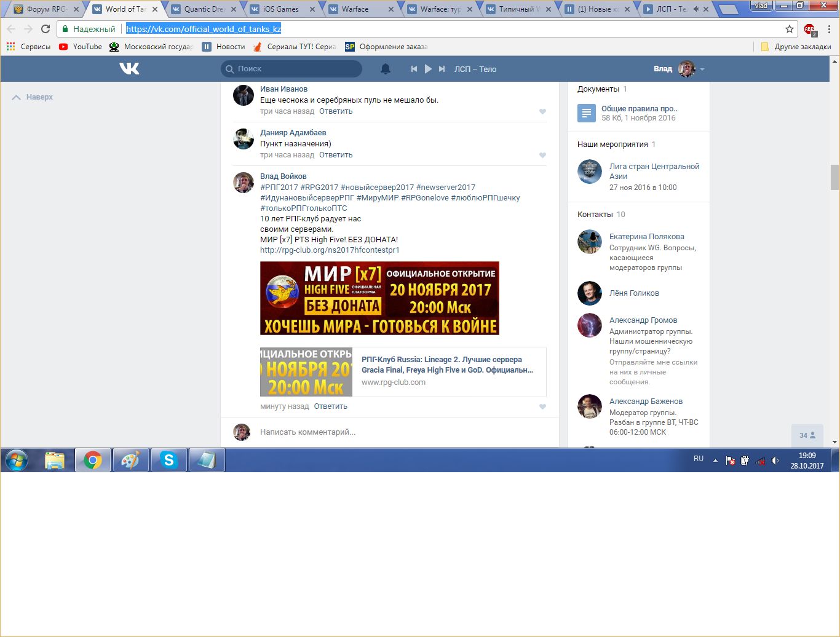Click Данияр Адамбаев's avatar

244,139
